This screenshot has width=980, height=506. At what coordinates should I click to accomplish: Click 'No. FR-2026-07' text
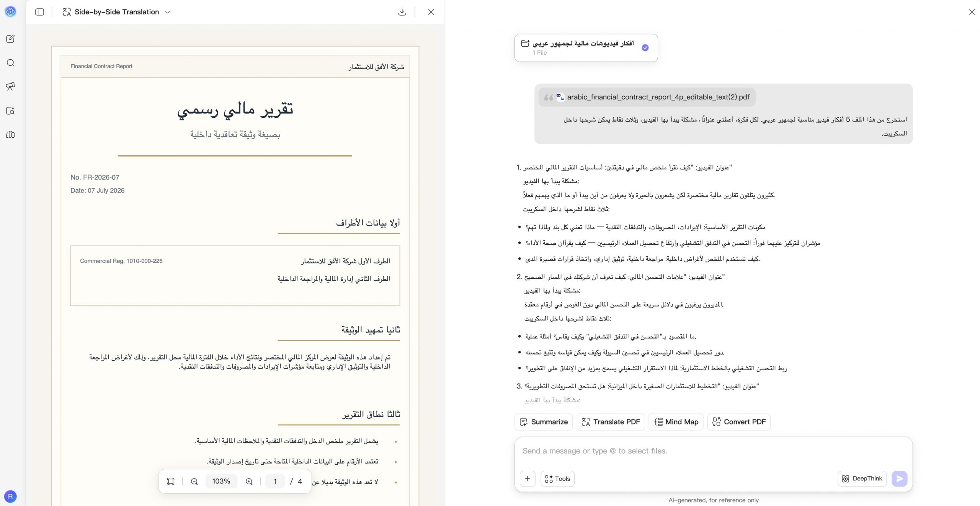click(95, 177)
